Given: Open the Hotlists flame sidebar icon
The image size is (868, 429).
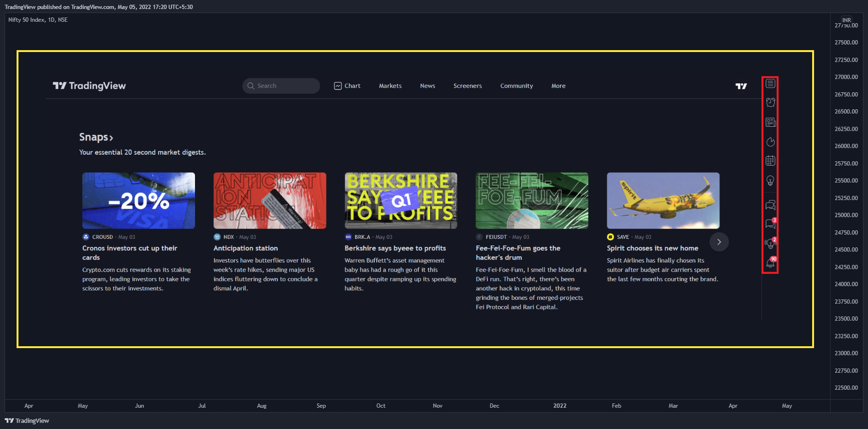Looking at the screenshot, I should pos(770,142).
